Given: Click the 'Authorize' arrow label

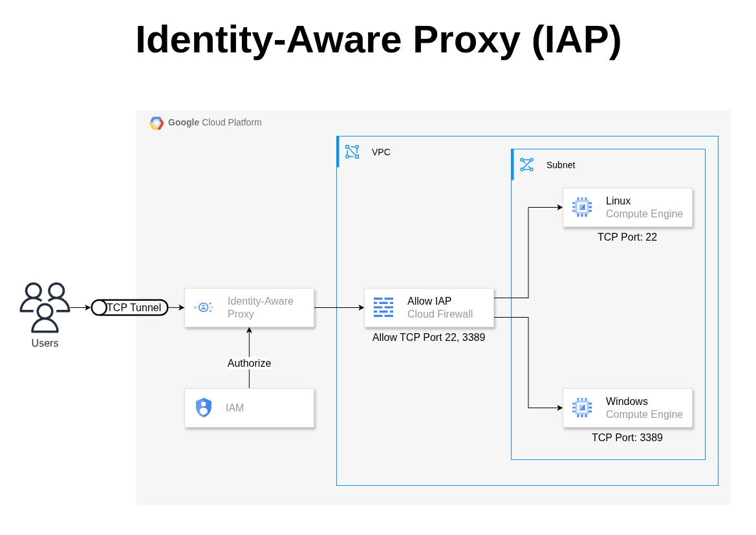Looking at the screenshot, I should click(249, 364).
